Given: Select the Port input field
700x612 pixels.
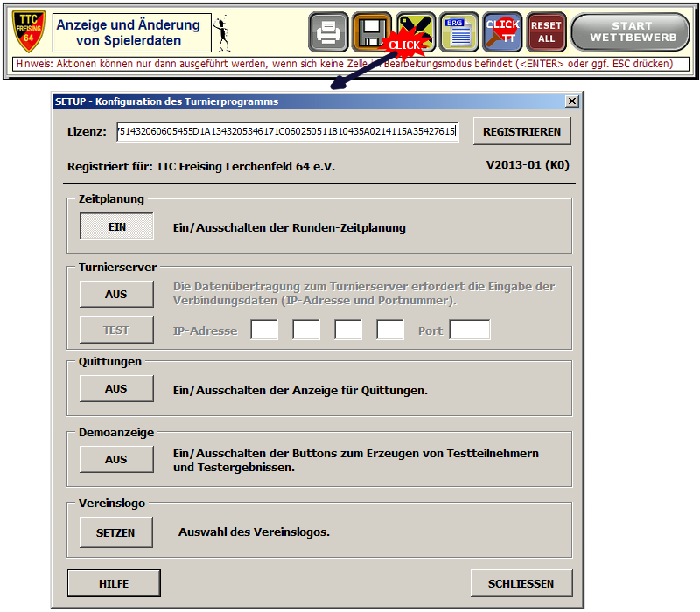Looking at the screenshot, I should tap(470, 330).
